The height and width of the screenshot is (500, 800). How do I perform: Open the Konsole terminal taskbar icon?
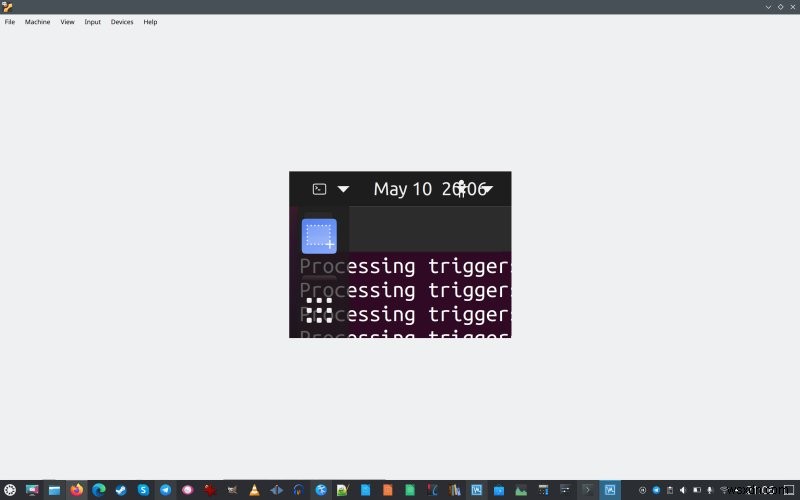(x=588, y=490)
